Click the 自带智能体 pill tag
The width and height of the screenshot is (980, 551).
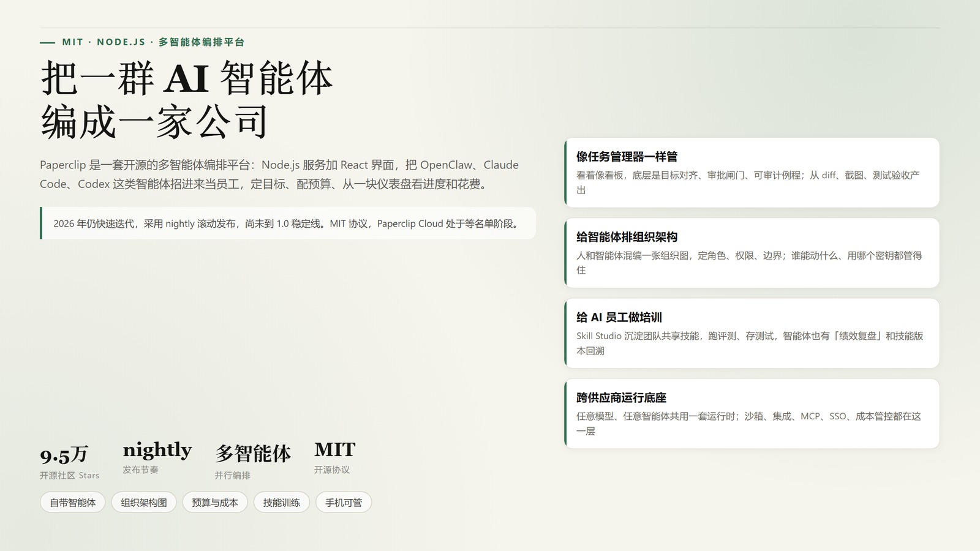(x=72, y=503)
